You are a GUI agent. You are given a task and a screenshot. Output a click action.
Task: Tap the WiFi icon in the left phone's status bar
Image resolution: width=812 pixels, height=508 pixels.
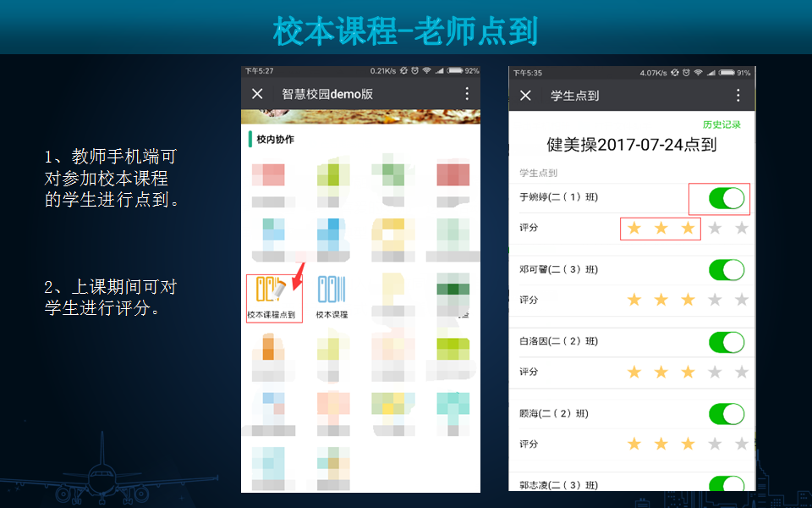pyautogui.click(x=426, y=70)
